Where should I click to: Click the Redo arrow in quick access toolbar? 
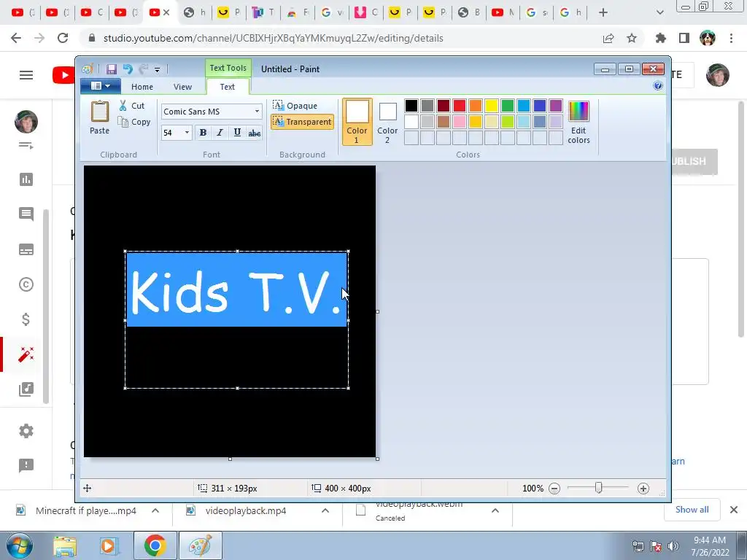pos(144,69)
